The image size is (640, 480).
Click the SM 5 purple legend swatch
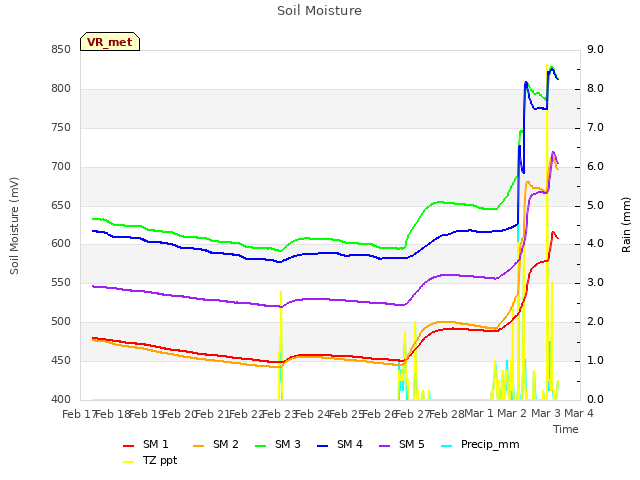[384, 446]
